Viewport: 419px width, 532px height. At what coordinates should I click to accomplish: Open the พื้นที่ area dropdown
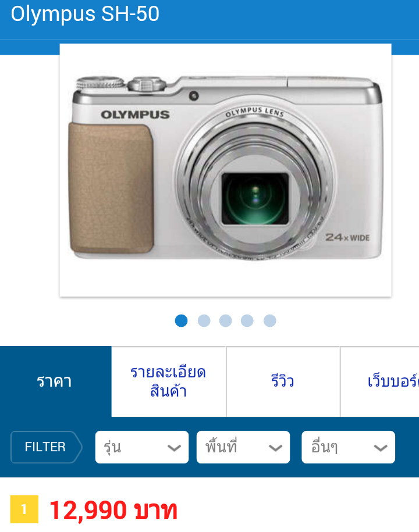243,447
